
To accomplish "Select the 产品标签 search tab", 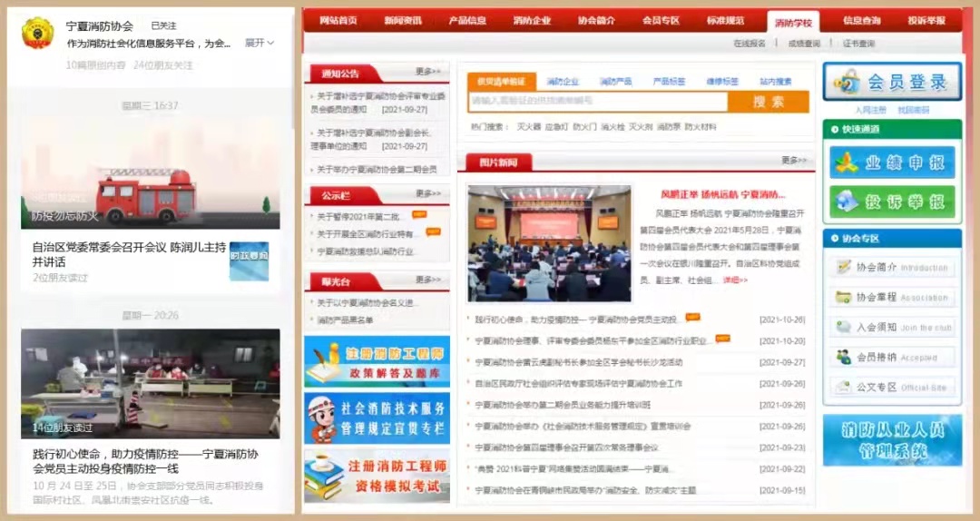I will coord(670,82).
